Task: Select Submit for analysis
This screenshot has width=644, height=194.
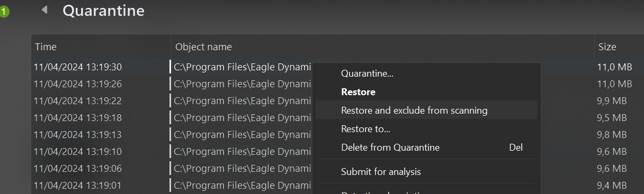Action: click(x=381, y=172)
